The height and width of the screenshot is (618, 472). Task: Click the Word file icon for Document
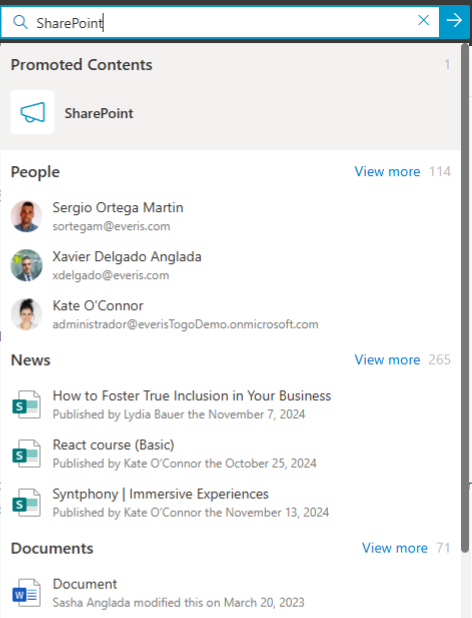click(26, 593)
